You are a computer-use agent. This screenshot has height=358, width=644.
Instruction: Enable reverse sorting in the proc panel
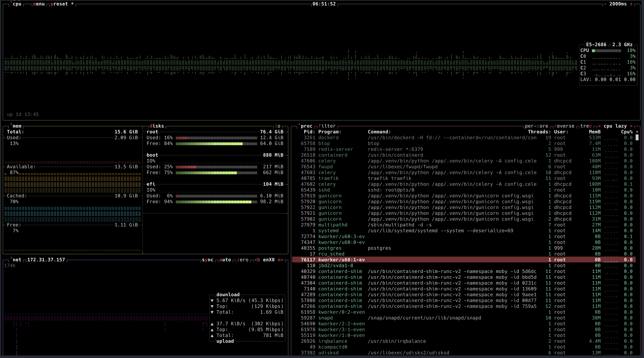tap(565, 126)
